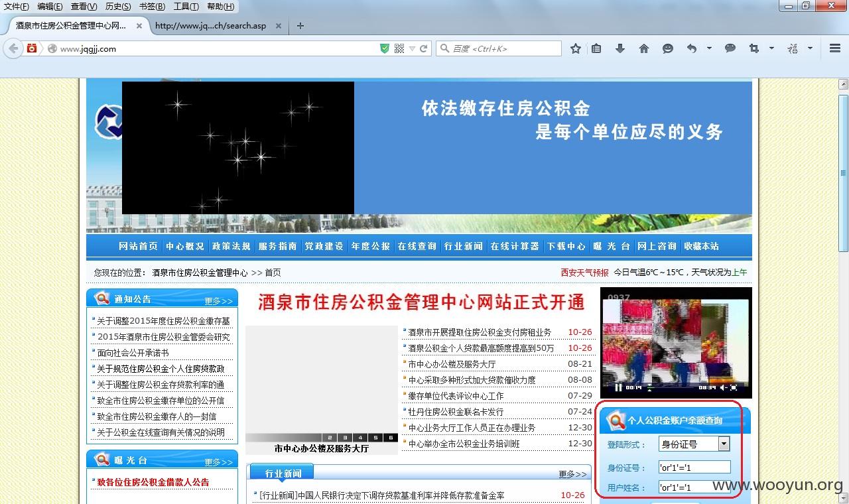This screenshot has height=504, width=849.
Task: Click the smiley face toolbar icon
Action: pyautogui.click(x=668, y=48)
